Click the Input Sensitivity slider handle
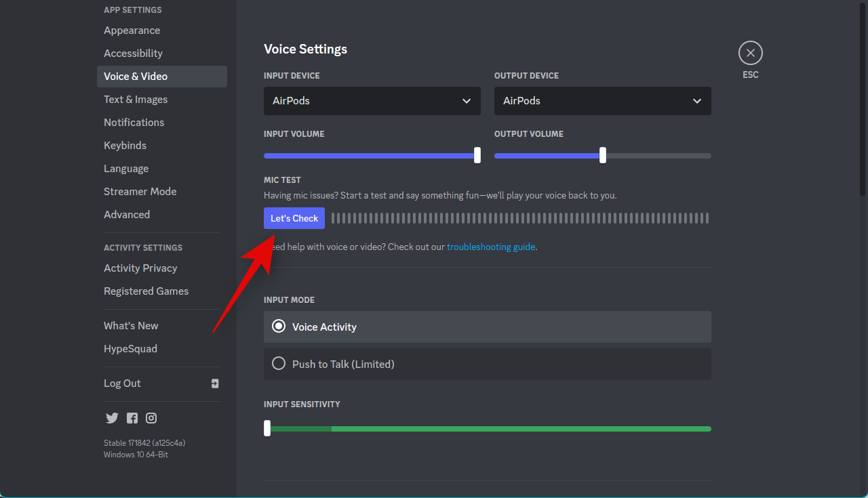 click(267, 428)
